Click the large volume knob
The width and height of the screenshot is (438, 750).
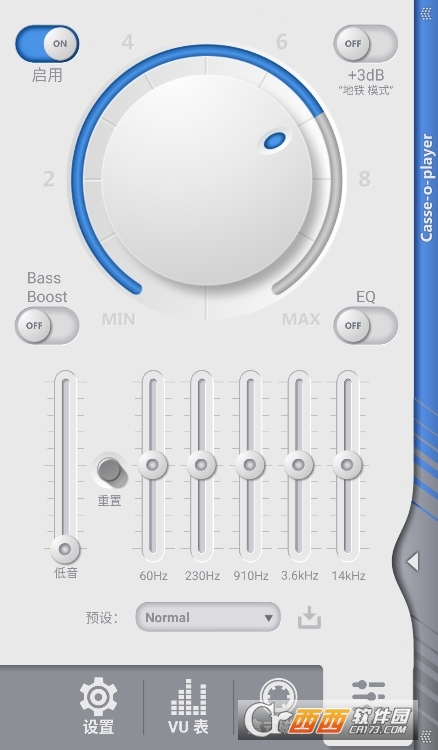point(207,180)
